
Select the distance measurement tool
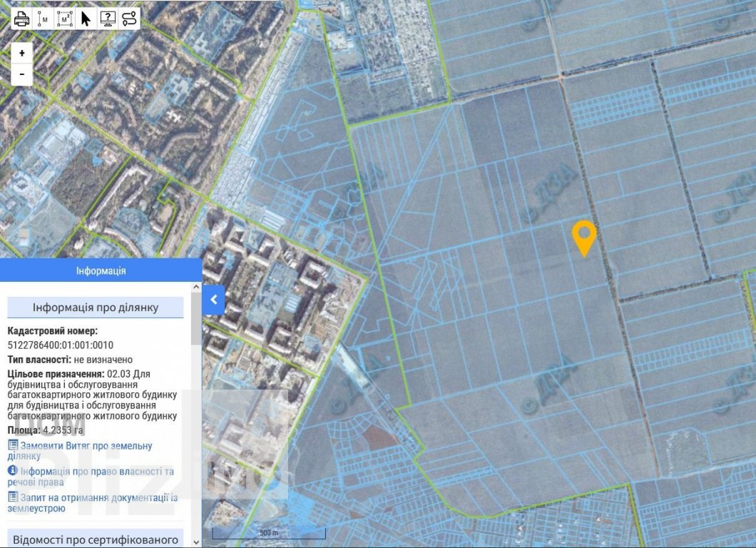click(x=43, y=19)
